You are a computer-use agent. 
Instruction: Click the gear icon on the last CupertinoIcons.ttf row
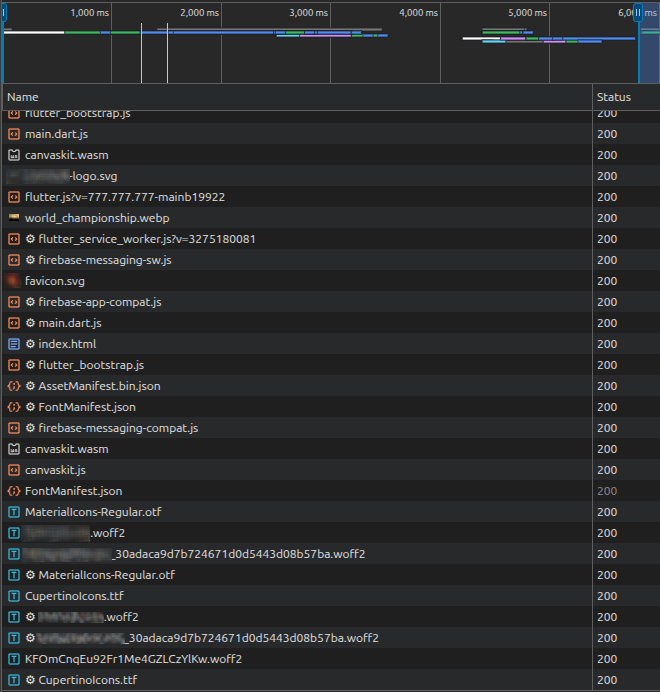30,680
